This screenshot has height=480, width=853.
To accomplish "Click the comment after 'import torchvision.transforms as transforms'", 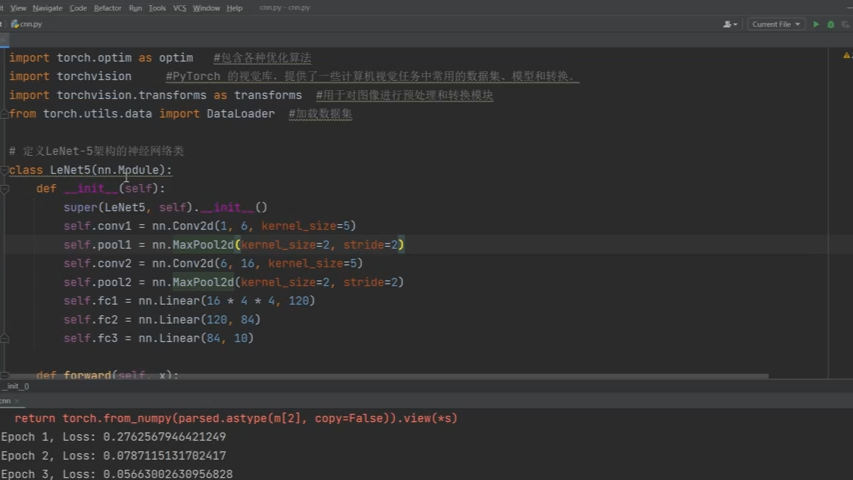I will 404,95.
